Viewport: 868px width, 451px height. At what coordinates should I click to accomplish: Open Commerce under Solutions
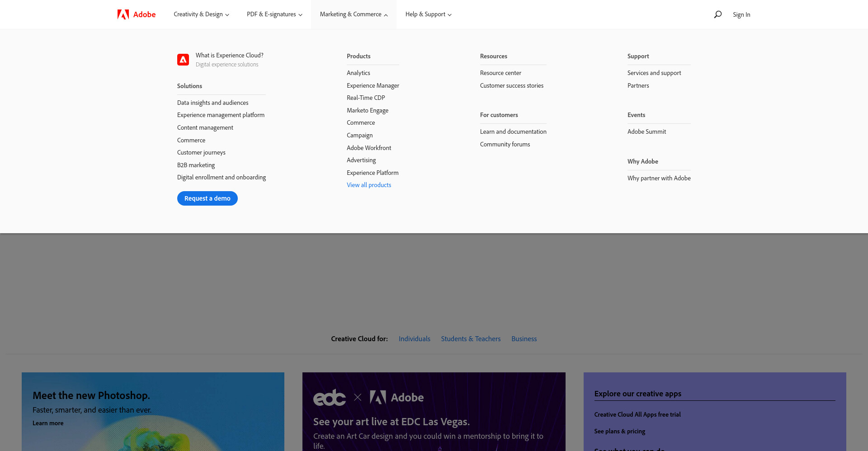(x=191, y=140)
